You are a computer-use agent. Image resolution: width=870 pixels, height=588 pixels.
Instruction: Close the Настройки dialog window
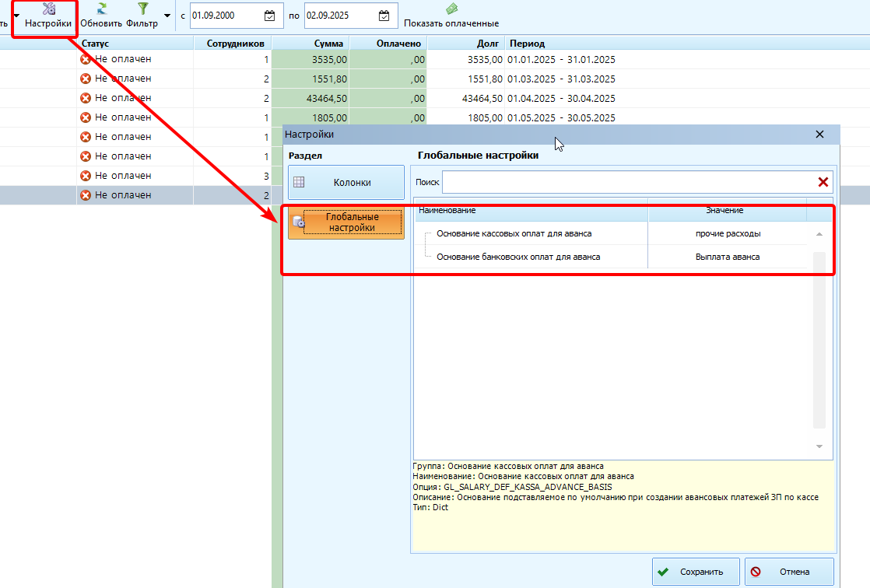click(x=819, y=135)
